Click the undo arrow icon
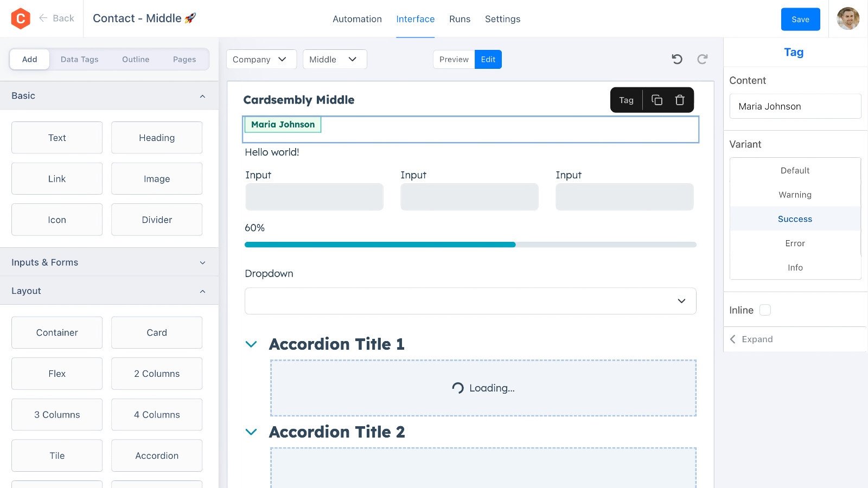Image resolution: width=868 pixels, height=488 pixels. point(676,59)
